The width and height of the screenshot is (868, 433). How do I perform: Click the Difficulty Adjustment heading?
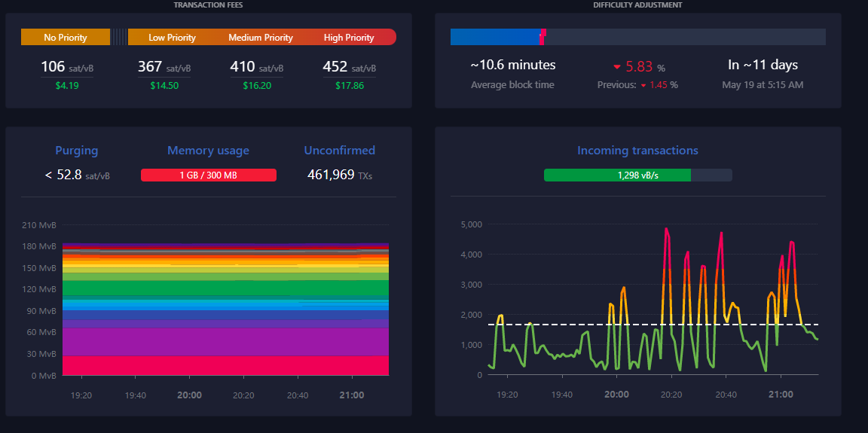tap(637, 5)
